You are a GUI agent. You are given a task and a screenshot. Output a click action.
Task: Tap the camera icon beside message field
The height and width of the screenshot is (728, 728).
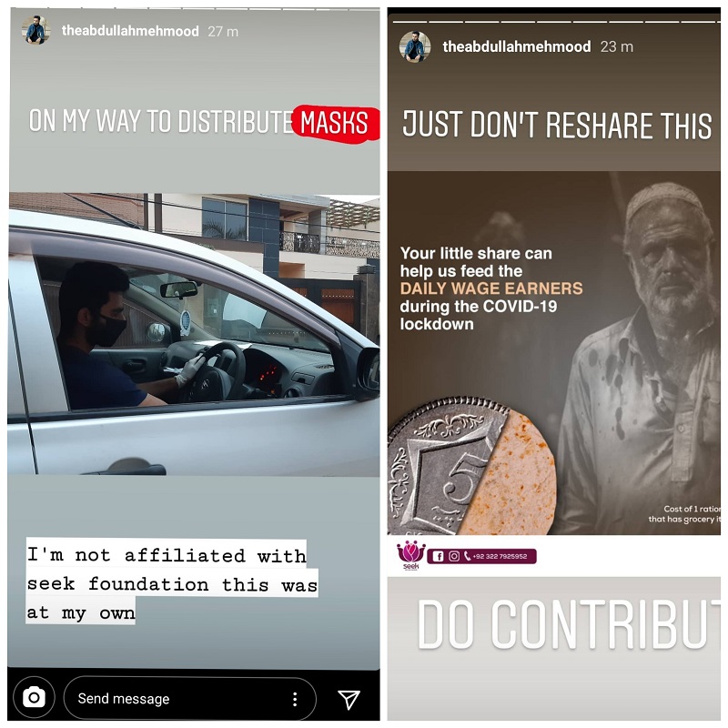[34, 697]
